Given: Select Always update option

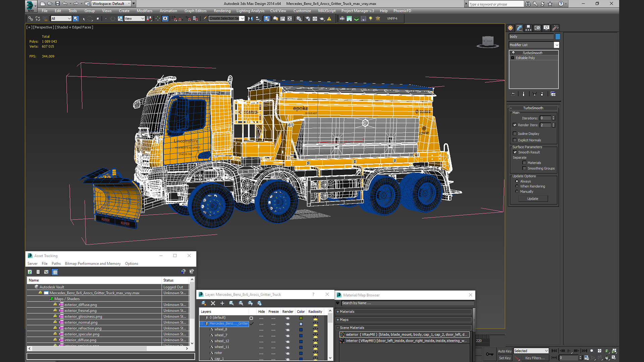Looking at the screenshot, I should click(x=517, y=181).
